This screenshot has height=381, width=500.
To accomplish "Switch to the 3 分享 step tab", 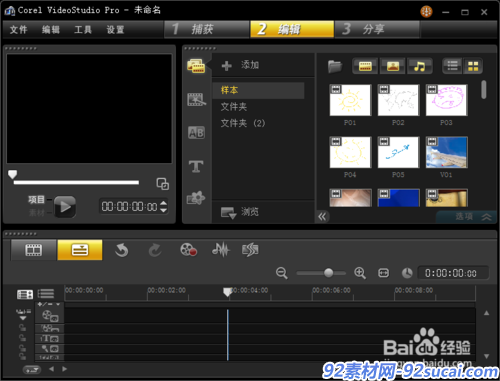I will [377, 29].
